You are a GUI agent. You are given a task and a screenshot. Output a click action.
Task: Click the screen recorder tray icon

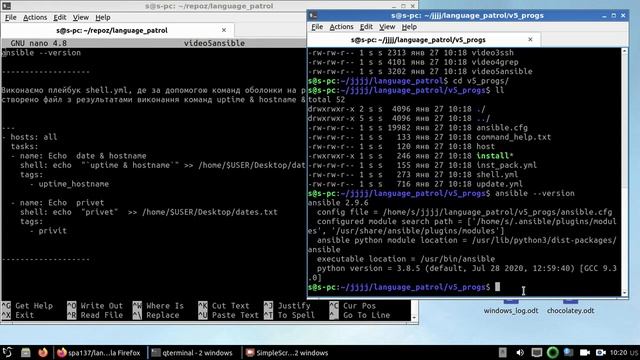tap(600, 353)
